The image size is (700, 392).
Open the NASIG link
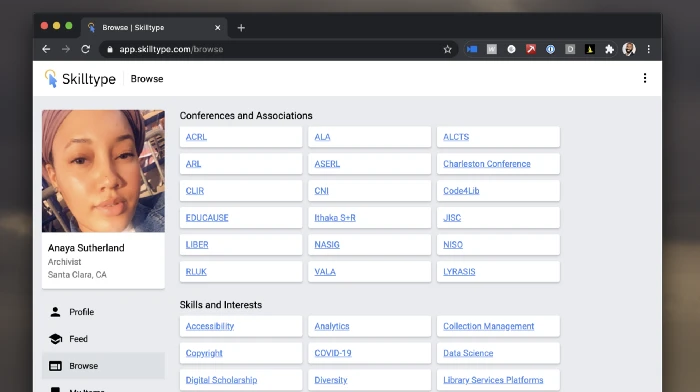tap(327, 245)
